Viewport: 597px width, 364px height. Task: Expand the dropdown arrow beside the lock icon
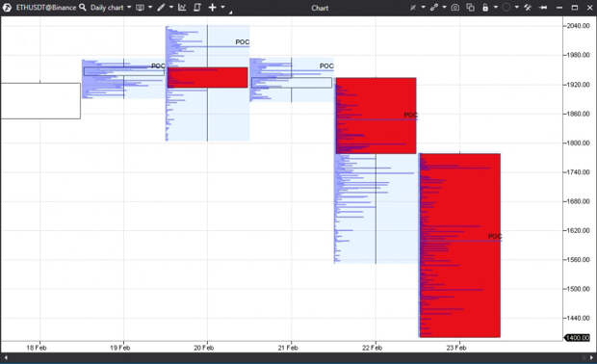tap(495, 8)
